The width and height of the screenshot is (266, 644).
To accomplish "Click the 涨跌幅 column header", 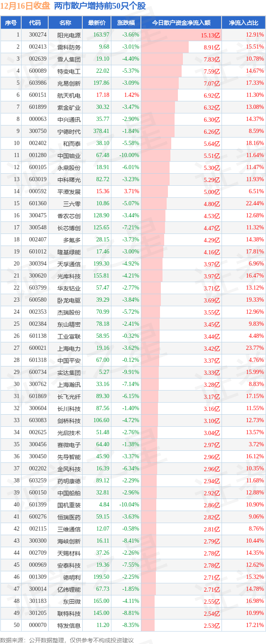I will click(x=126, y=23).
